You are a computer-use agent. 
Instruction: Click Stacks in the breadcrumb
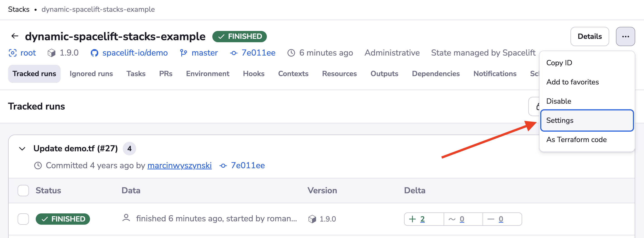pos(19,9)
